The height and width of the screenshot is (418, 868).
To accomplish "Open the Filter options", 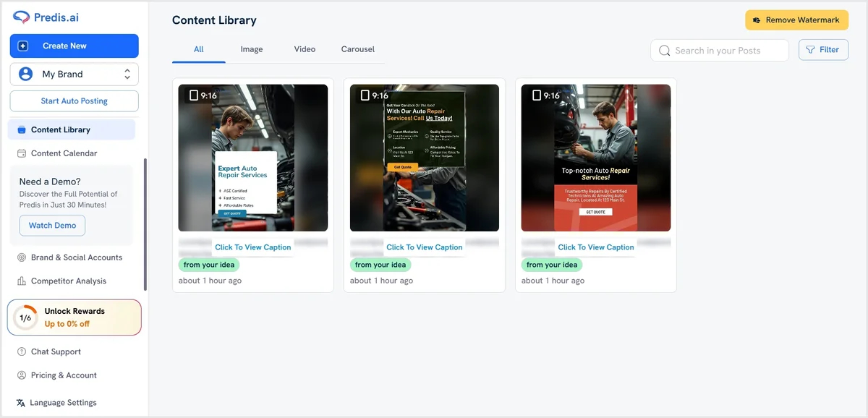I will tap(823, 50).
